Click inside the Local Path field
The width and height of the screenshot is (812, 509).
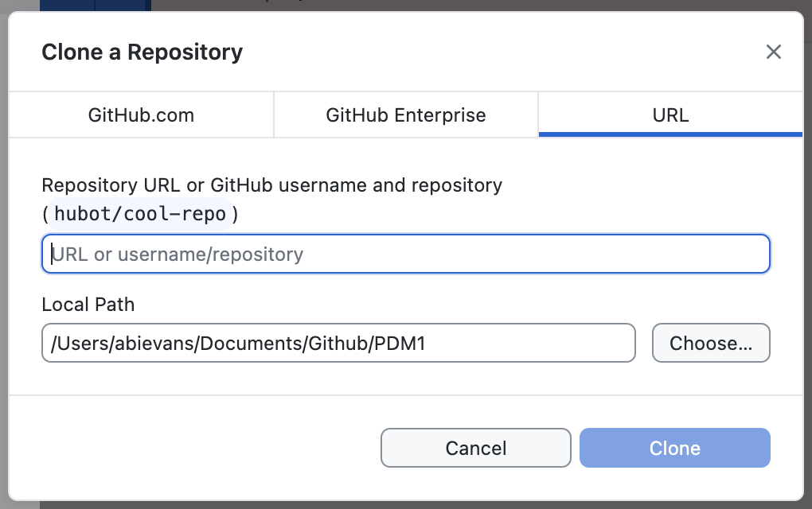(x=338, y=343)
